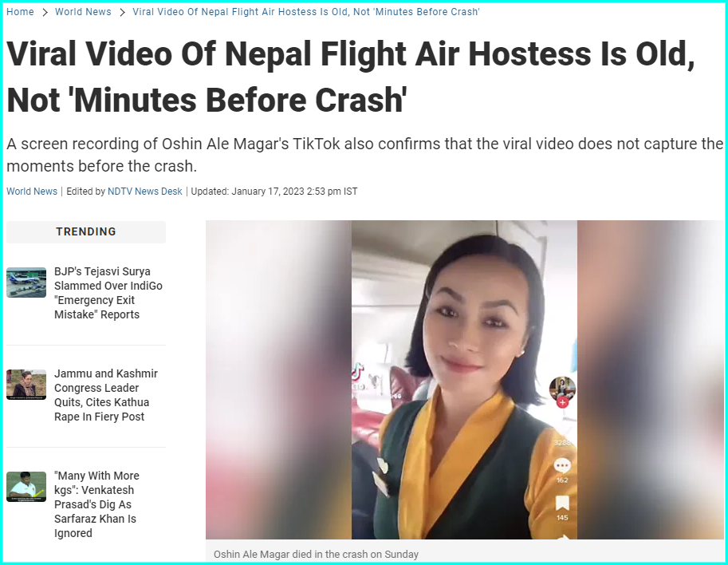Open the Home breadcrumb link
Image resolution: width=728 pixels, height=565 pixels.
pos(20,12)
